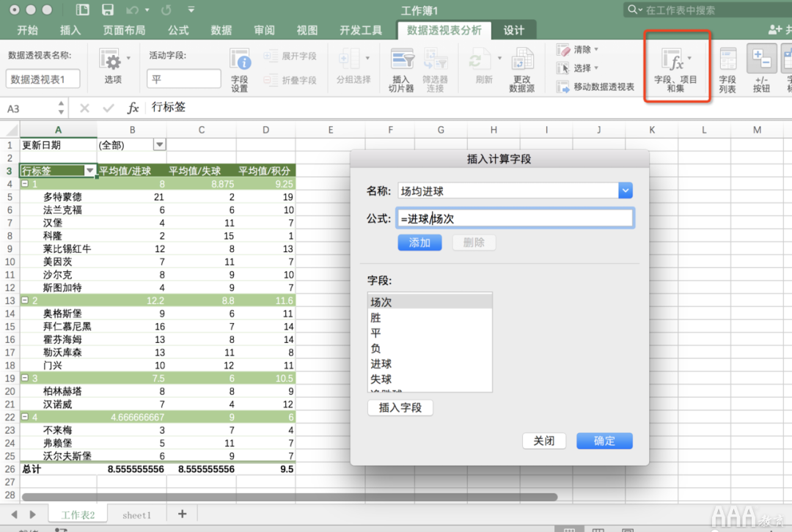Click cancel X icon in formula bar
Screen dimensions: 792x532
(85, 108)
